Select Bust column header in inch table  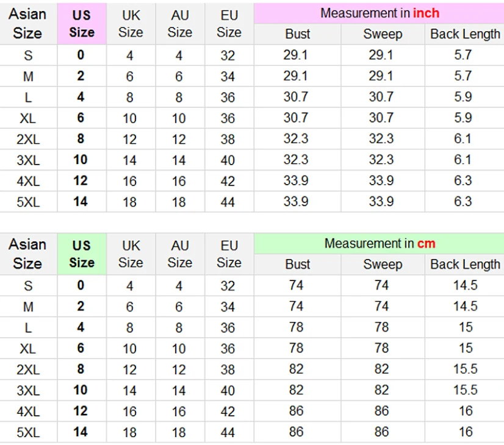pos(297,34)
